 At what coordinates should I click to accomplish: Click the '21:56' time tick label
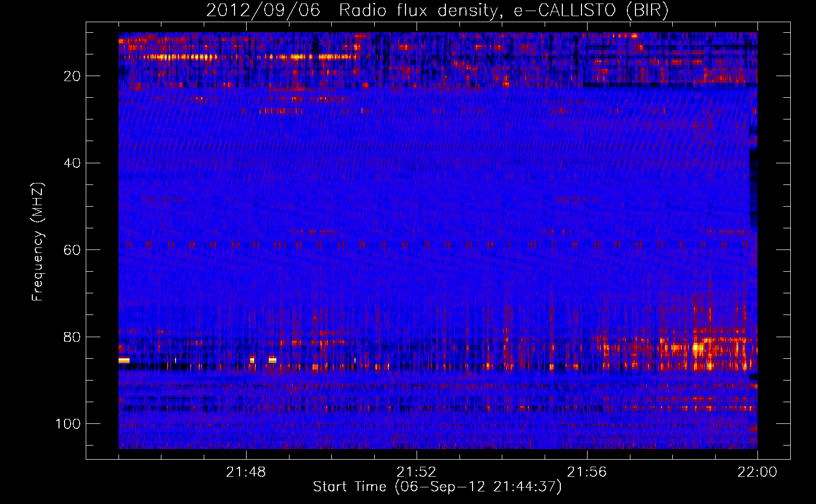(587, 472)
